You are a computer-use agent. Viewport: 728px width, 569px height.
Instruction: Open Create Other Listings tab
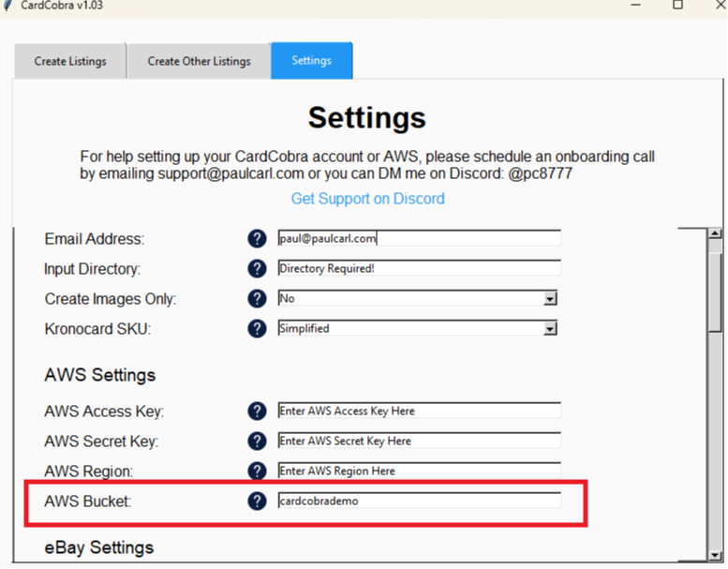pyautogui.click(x=200, y=61)
